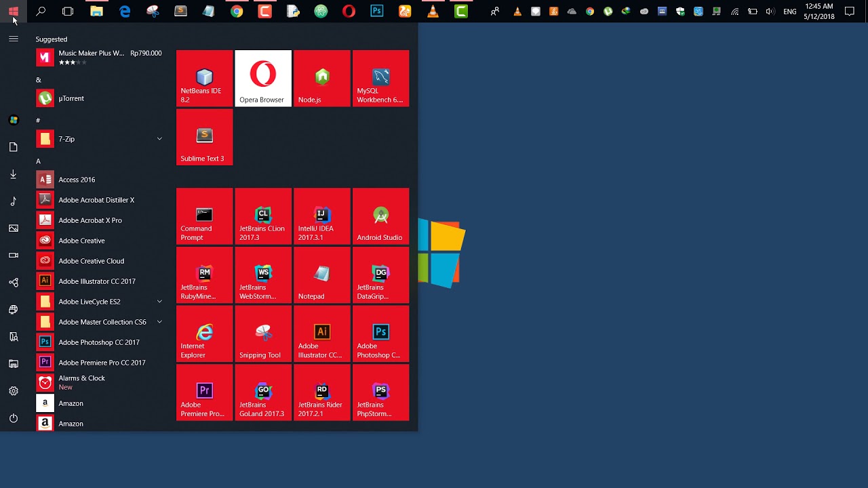Viewport: 868px width, 488px height.
Task: Launch the Adobe Premiere Pro tile
Action: (204, 392)
